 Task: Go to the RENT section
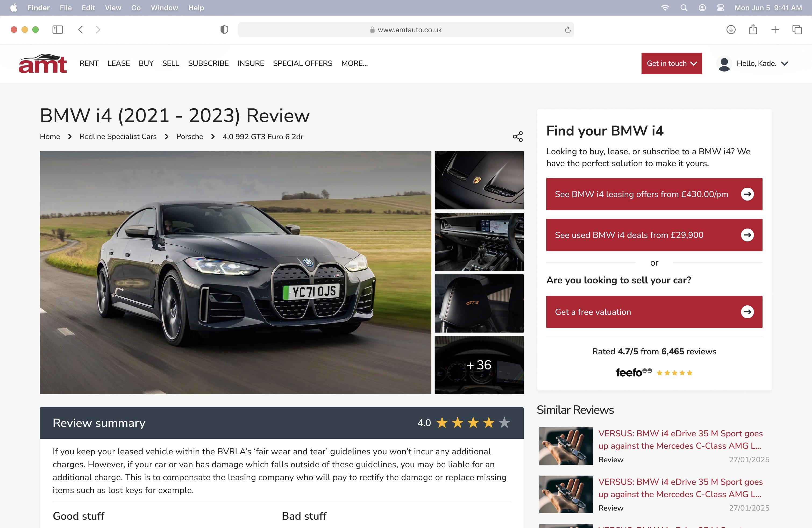(x=89, y=63)
